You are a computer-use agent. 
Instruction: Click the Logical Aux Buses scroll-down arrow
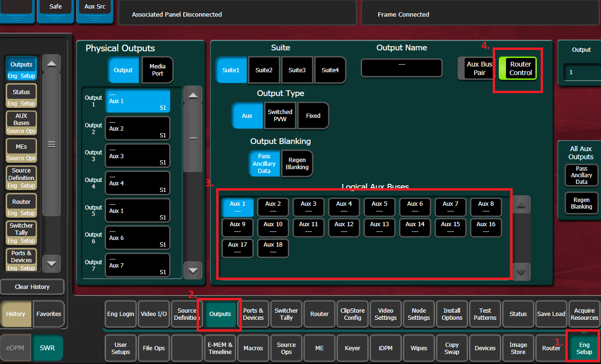coord(521,272)
